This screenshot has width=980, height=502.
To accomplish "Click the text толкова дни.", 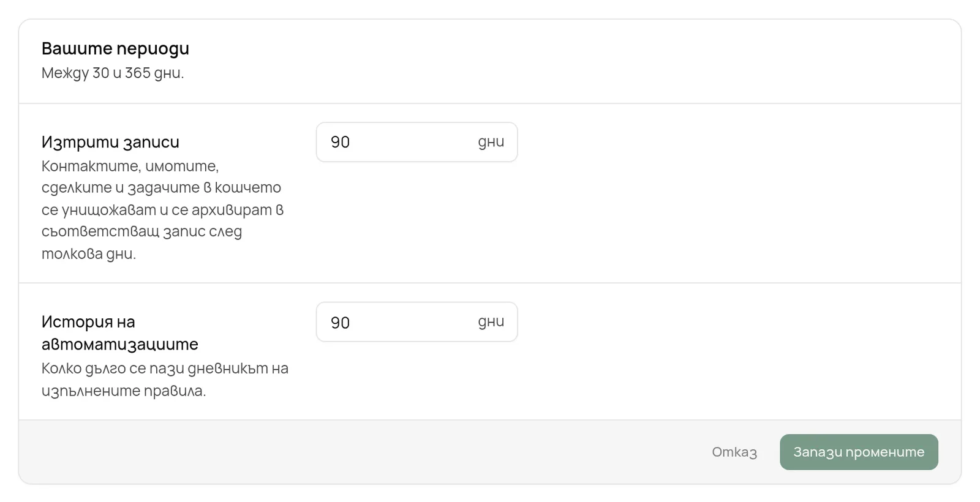I will tap(89, 253).
